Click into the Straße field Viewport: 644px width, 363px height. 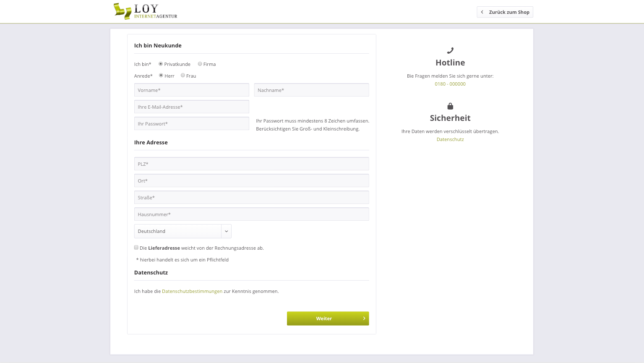pyautogui.click(x=252, y=197)
